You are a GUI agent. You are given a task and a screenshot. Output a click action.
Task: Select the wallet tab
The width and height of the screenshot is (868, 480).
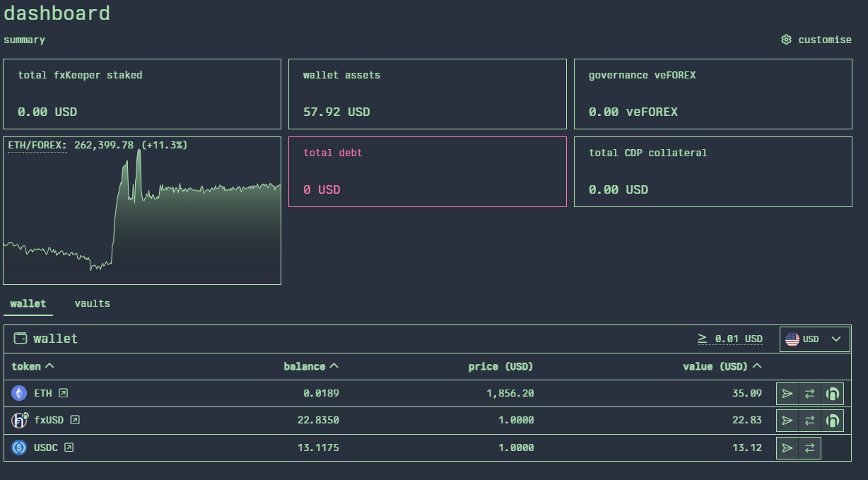coord(28,303)
